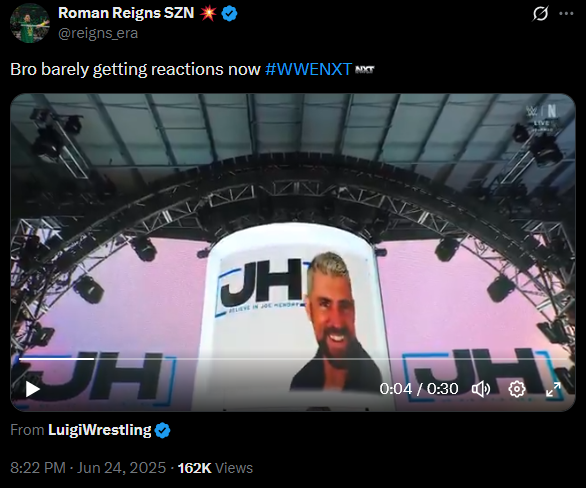Click the video progress bar

tap(293, 359)
